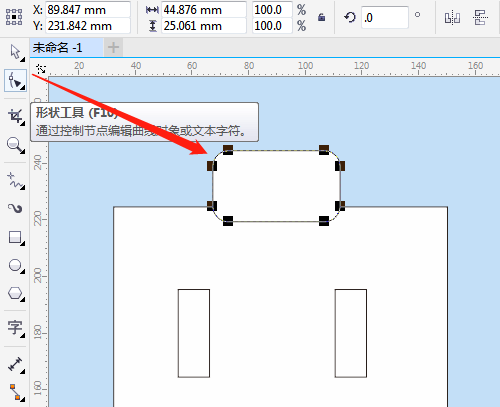Edit the Y position field
This screenshot has width=500, height=407.
[x=88, y=26]
